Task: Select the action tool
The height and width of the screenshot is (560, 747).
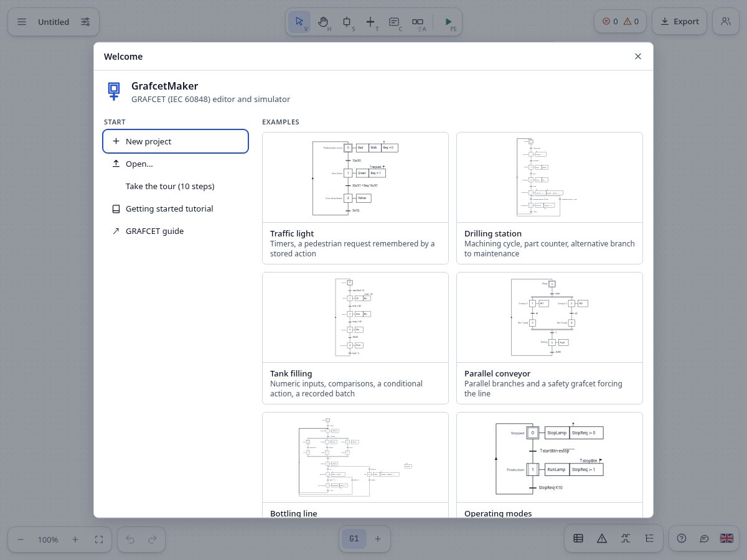Action: (x=418, y=22)
